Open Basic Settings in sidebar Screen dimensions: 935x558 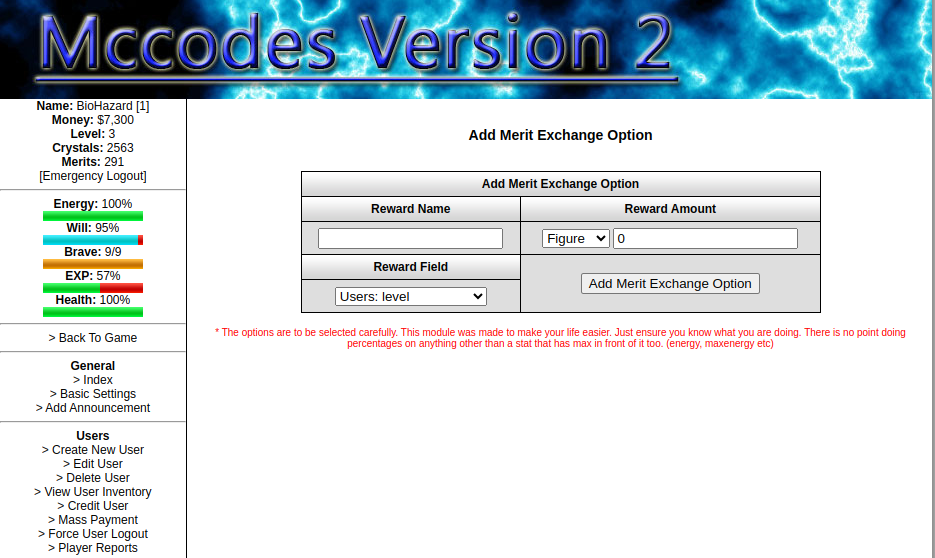pyautogui.click(x=93, y=394)
